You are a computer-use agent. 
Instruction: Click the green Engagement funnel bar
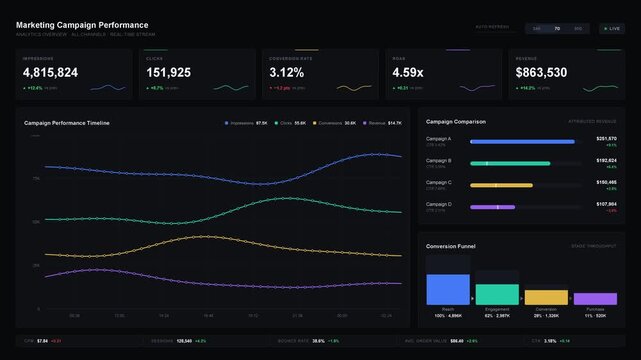point(497,294)
